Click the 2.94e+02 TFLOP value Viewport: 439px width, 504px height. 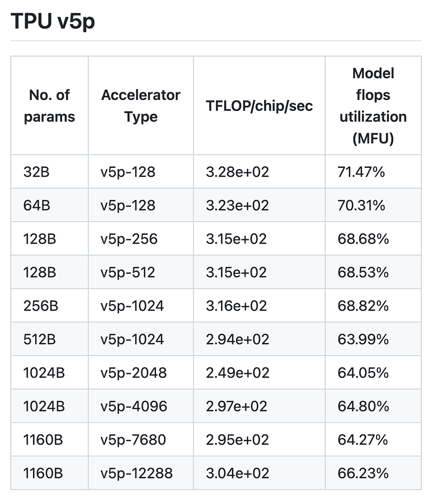coord(237,339)
